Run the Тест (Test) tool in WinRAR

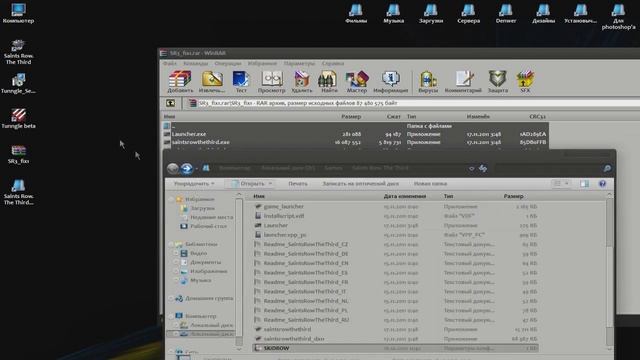[241, 82]
